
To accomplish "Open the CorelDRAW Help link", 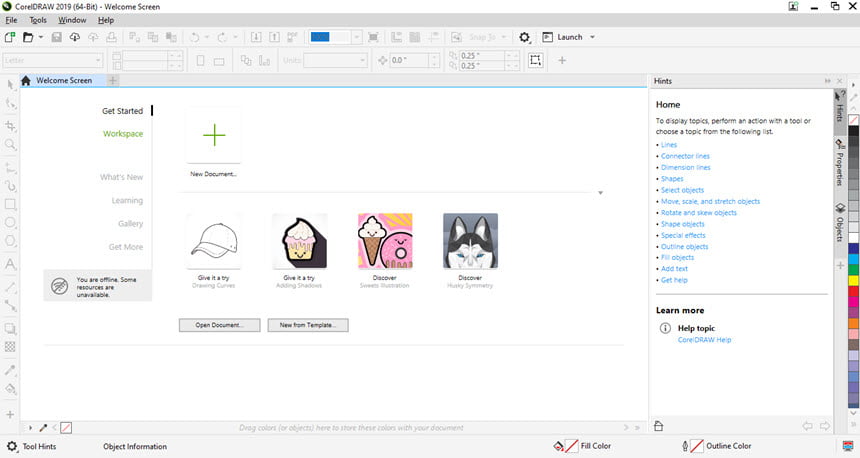I will (704, 340).
